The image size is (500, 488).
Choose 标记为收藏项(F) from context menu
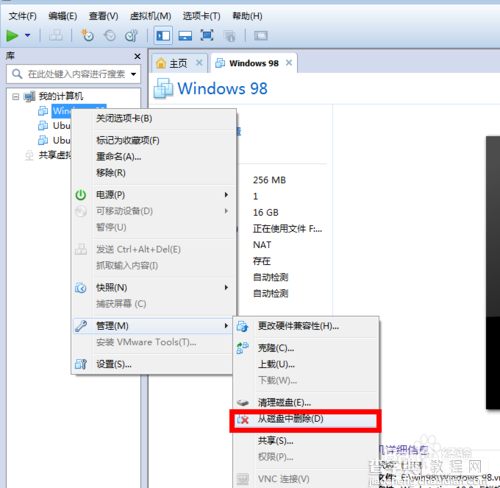tap(153, 140)
